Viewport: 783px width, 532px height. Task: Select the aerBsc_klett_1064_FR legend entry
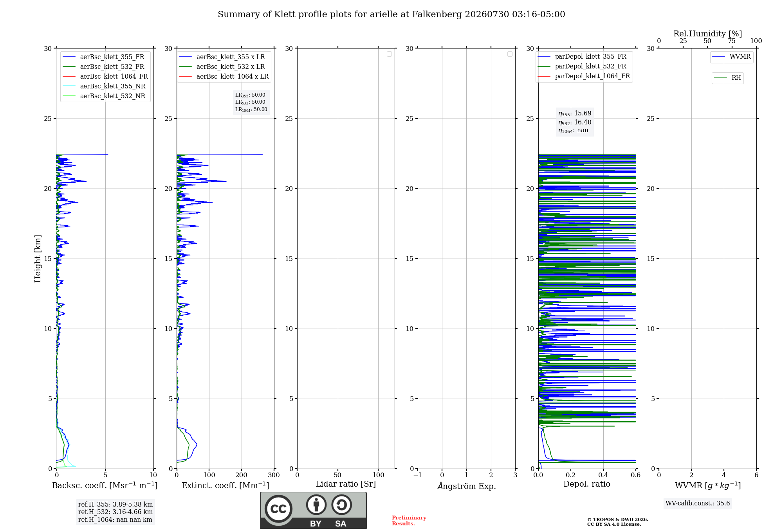pos(105,77)
